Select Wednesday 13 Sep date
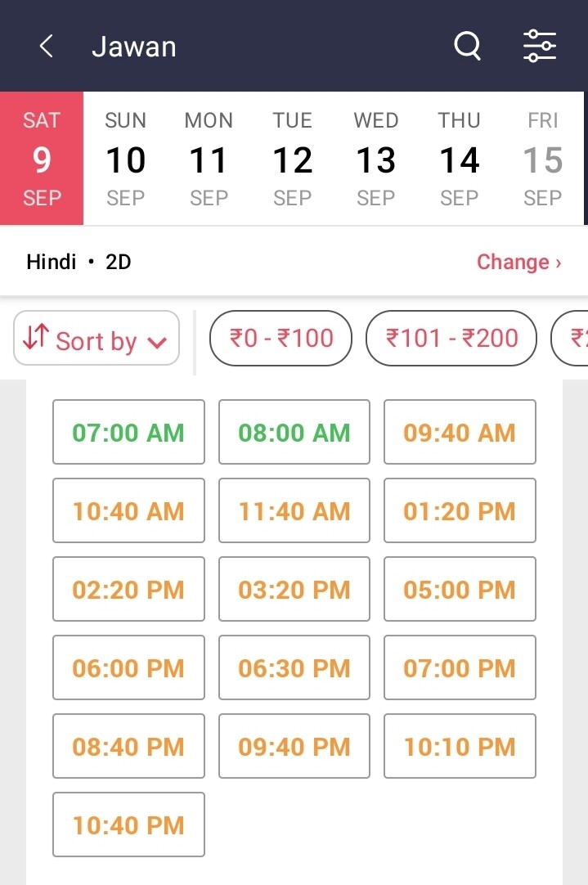The image size is (588, 885). pyautogui.click(x=376, y=159)
